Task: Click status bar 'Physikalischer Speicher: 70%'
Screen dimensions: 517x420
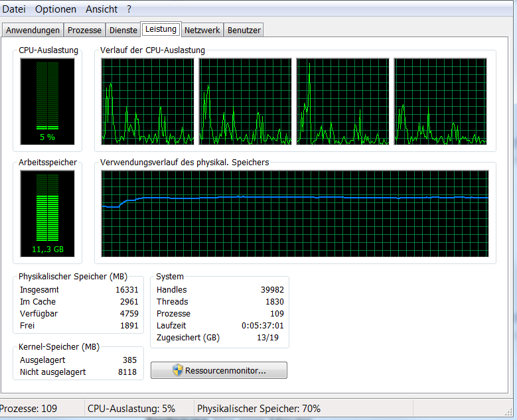Action: tap(259, 409)
